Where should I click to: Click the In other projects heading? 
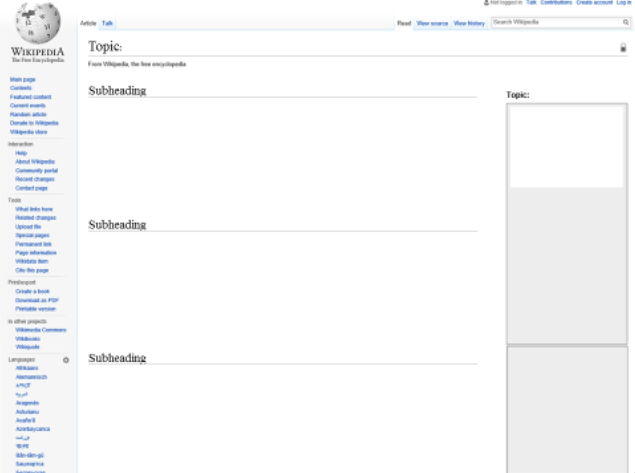point(27,321)
